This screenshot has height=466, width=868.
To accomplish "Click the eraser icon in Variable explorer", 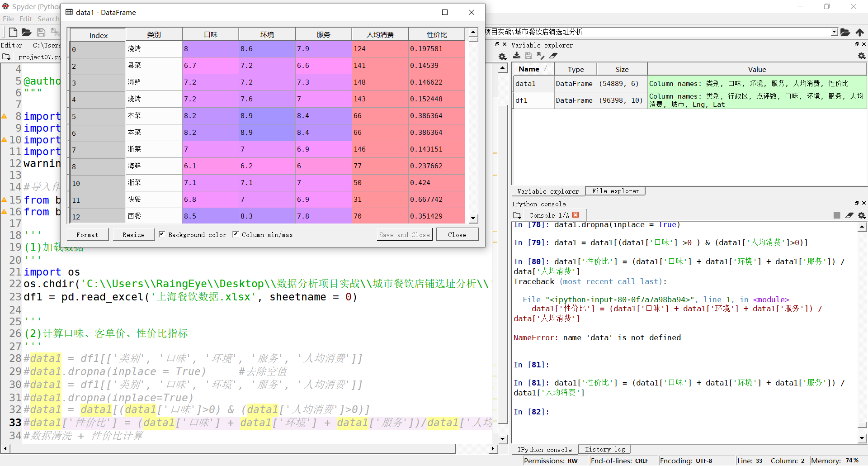I will pyautogui.click(x=553, y=56).
